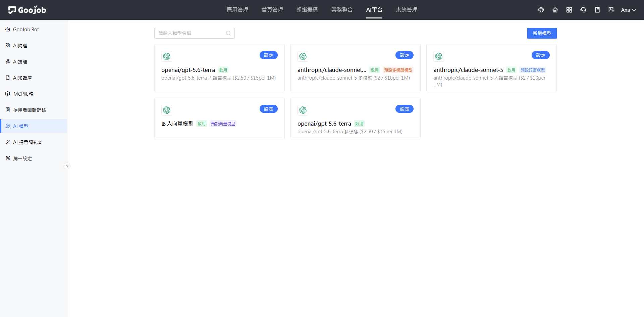This screenshot has height=317, width=644.
Task: Focus the model name search field
Action: [x=194, y=33]
